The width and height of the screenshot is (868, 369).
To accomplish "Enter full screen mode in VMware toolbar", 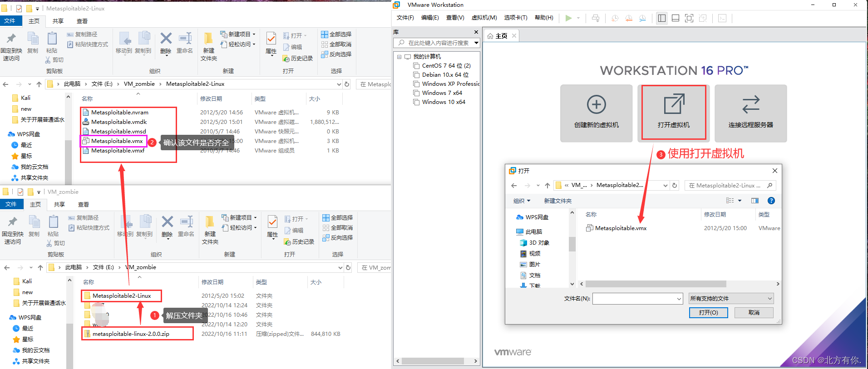I will pyautogui.click(x=689, y=18).
